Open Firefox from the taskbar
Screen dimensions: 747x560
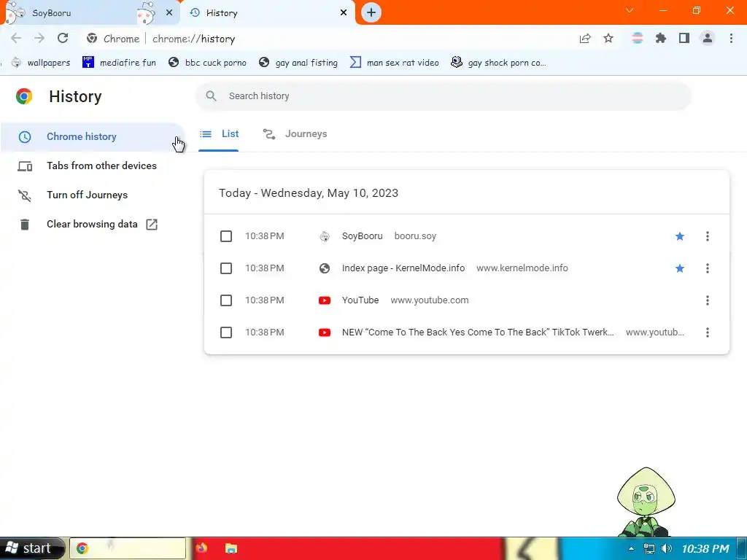pos(201,548)
